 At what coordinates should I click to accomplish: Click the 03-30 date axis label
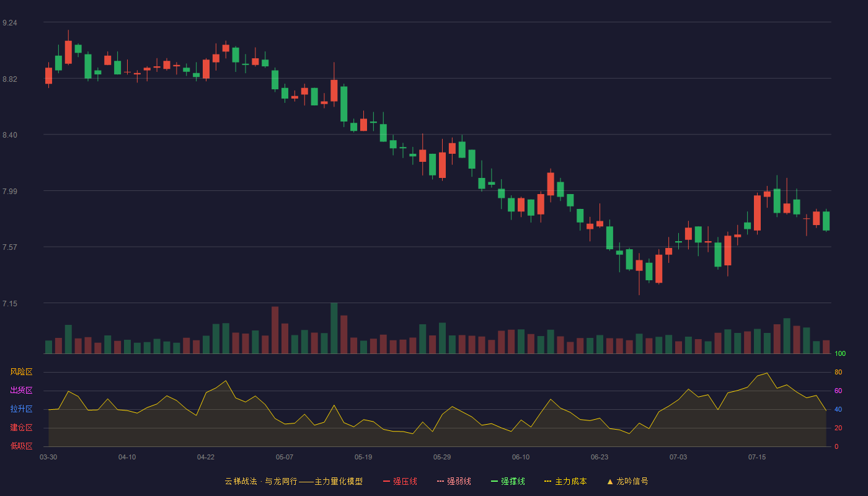pyautogui.click(x=48, y=457)
